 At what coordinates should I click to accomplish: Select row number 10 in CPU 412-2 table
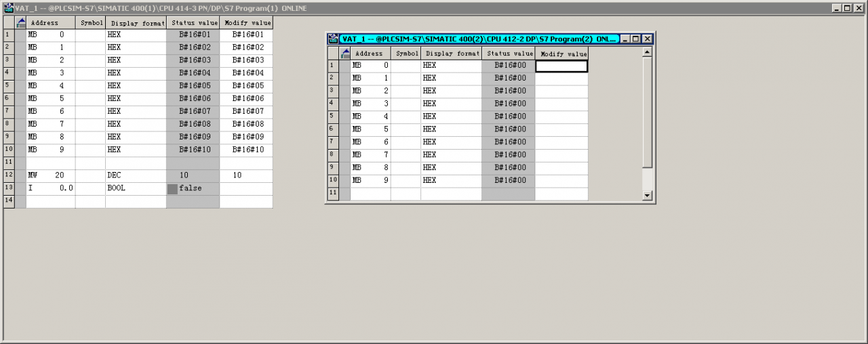tap(333, 181)
